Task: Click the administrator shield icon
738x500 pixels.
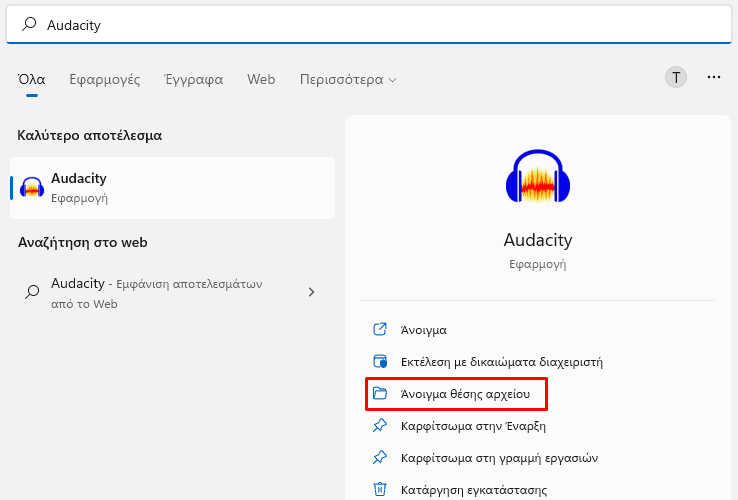Action: tap(380, 361)
